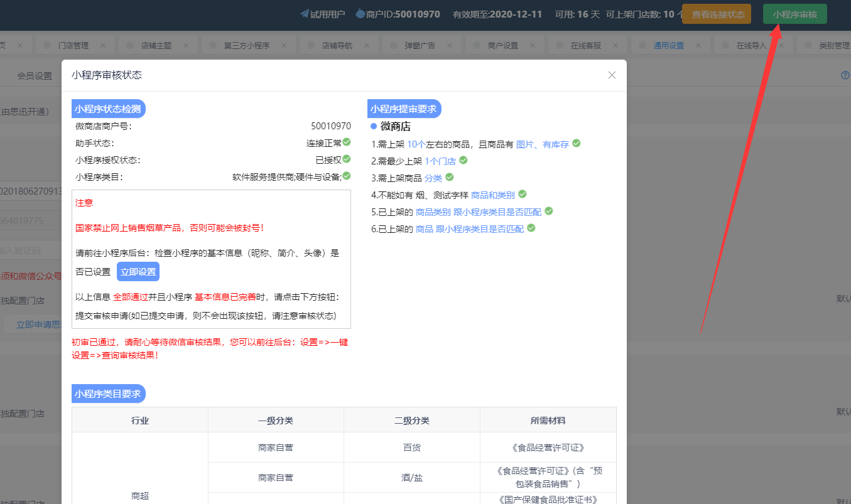Close the 在线导入 tab

(781, 46)
